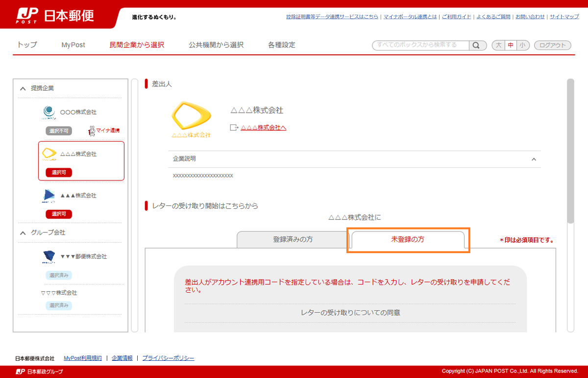Click the マイナ連携 rabbit icon

coord(92,130)
